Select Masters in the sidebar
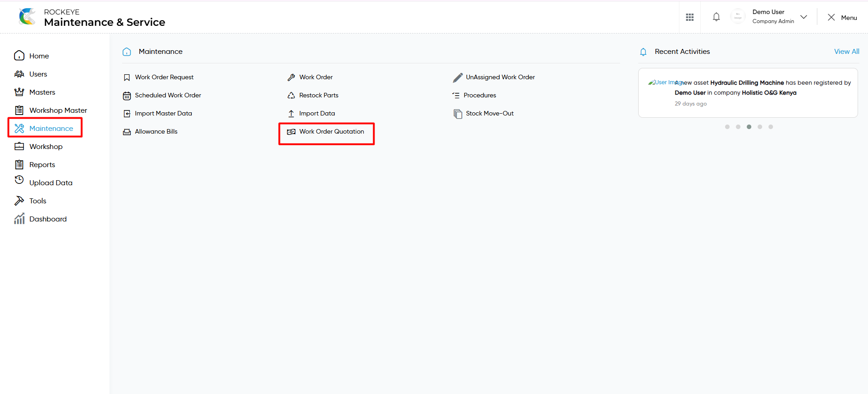The height and width of the screenshot is (394, 868). tap(43, 92)
